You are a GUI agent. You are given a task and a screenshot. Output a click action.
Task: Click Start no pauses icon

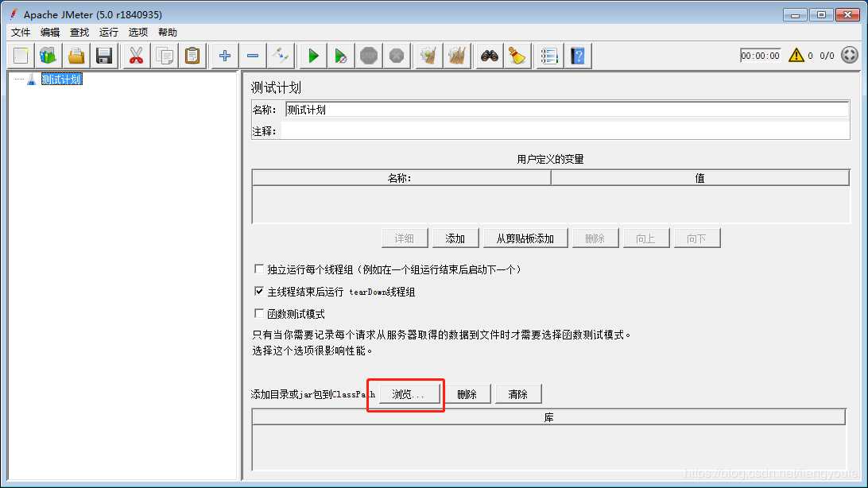pos(340,56)
